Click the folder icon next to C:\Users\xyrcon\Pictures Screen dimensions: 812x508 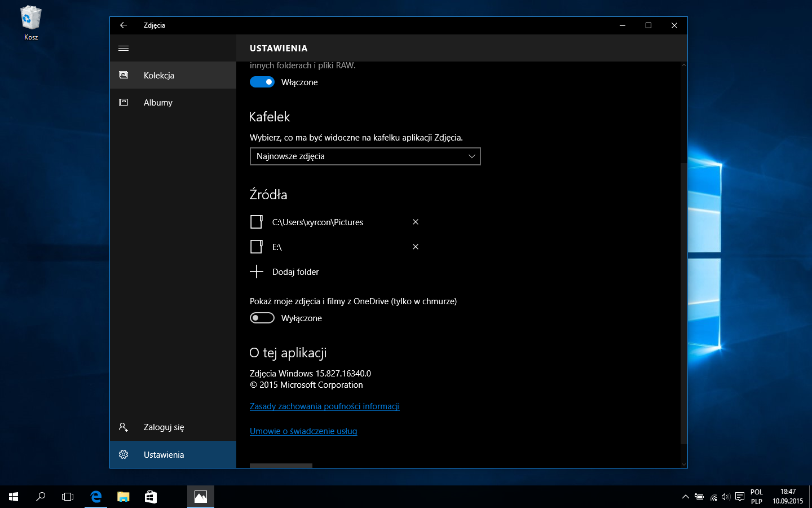tap(257, 222)
